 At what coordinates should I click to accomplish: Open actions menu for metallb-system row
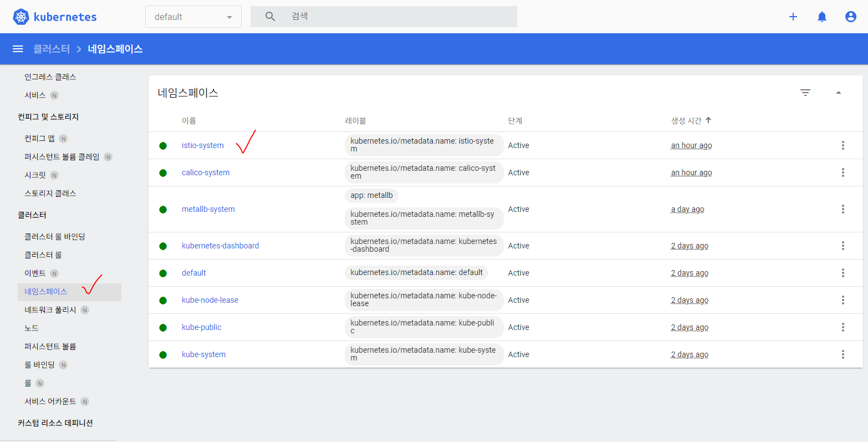pyautogui.click(x=843, y=209)
